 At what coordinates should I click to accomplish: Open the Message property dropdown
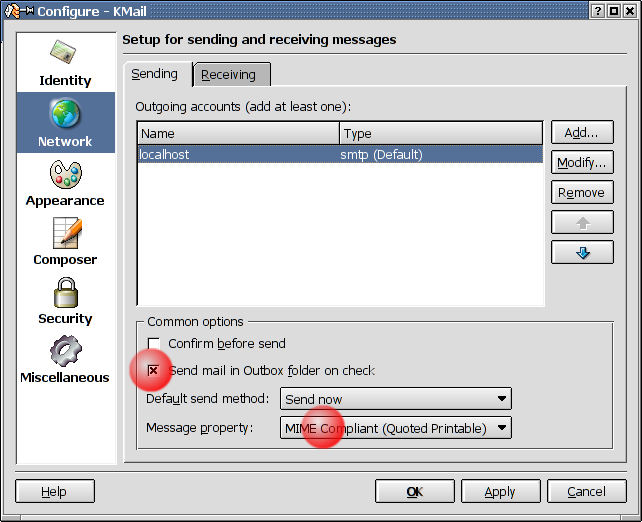point(396,428)
